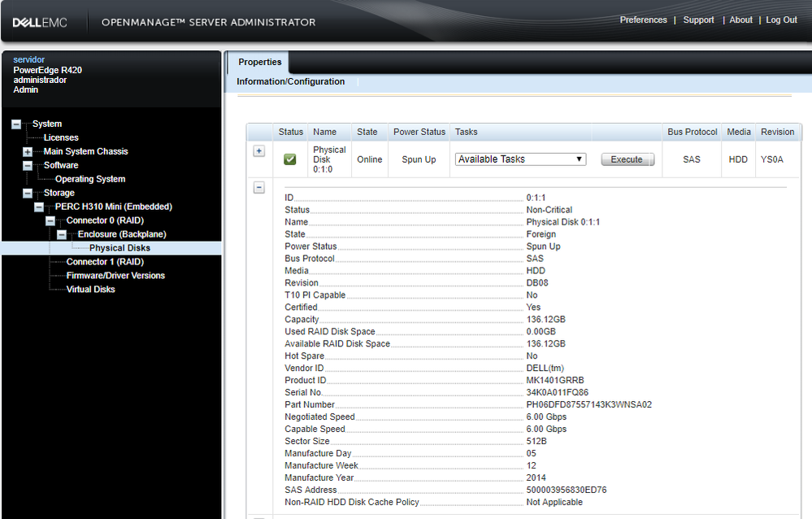Screen dimensions: 812x519
Task: Click the DB08 revision value
Action: 537,283
